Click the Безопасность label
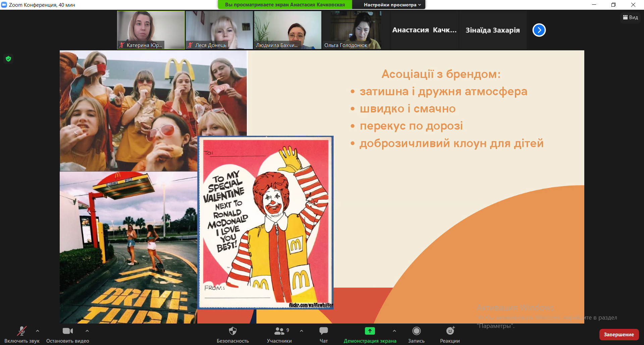 [232, 341]
